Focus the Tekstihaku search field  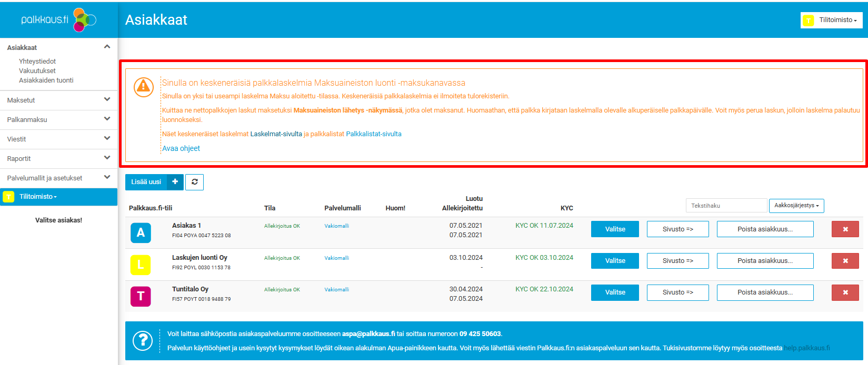click(x=726, y=206)
